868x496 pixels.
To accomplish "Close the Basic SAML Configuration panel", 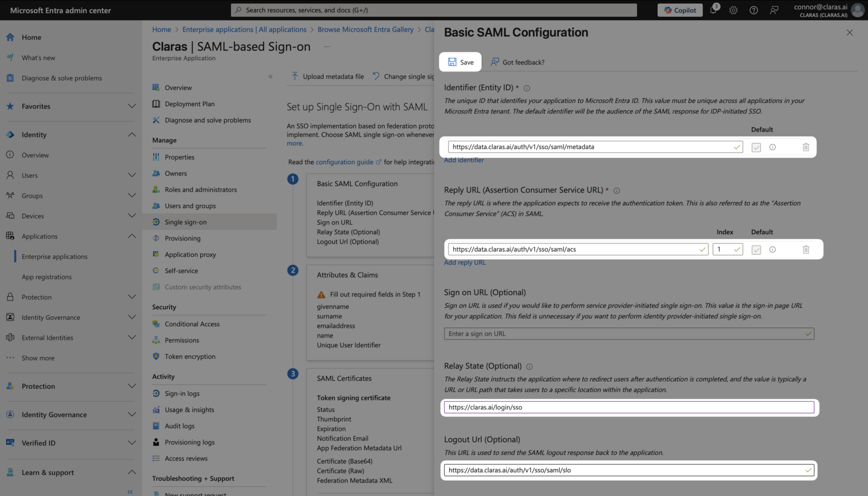I will coord(850,33).
